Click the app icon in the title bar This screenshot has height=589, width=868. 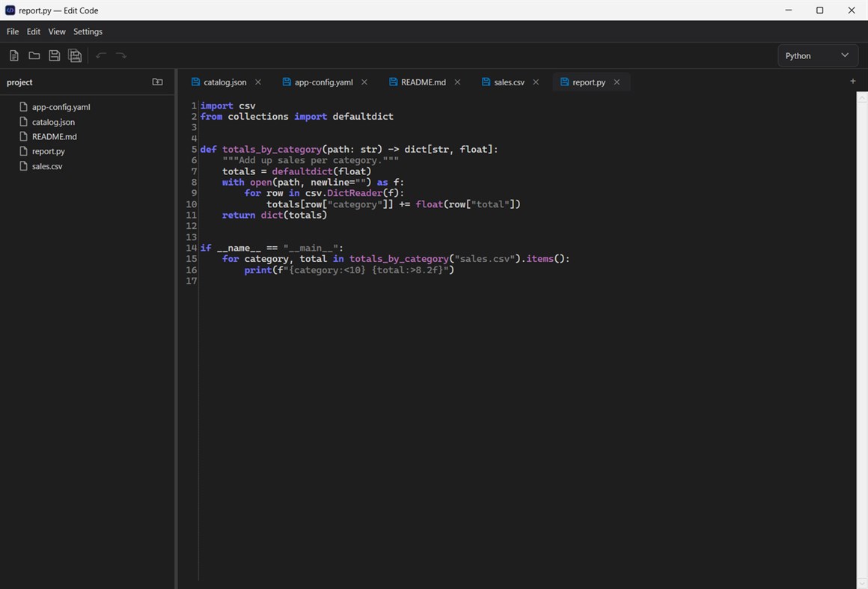[x=10, y=10]
